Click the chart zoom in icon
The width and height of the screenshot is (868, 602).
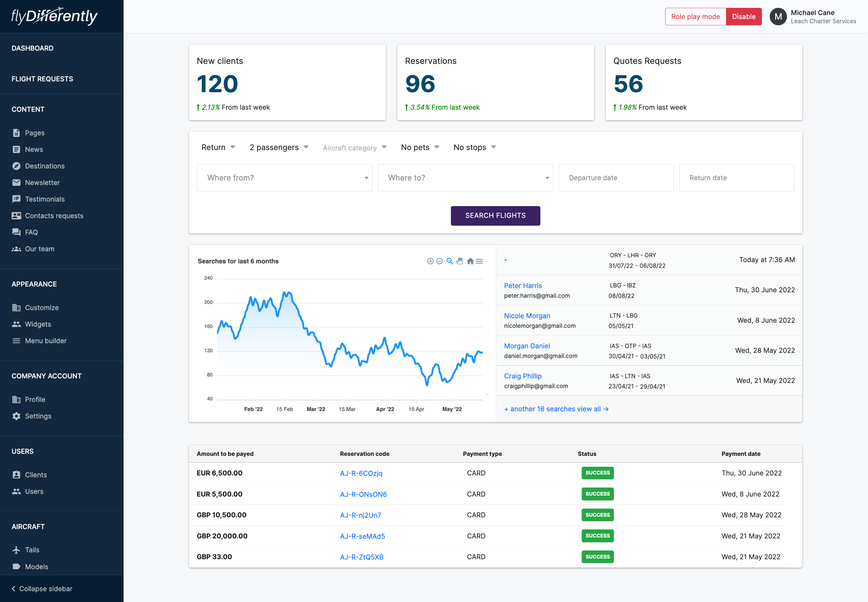[430, 261]
